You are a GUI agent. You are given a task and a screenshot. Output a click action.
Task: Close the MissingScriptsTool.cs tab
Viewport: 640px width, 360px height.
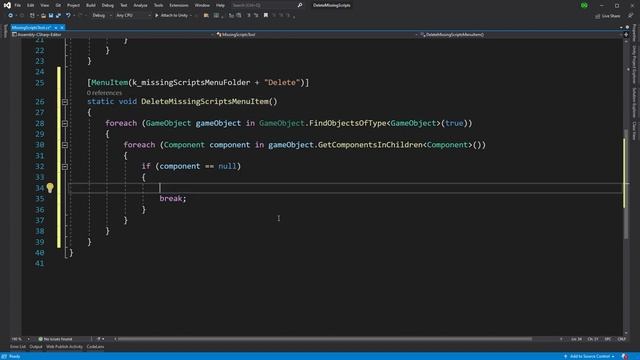(62, 27)
